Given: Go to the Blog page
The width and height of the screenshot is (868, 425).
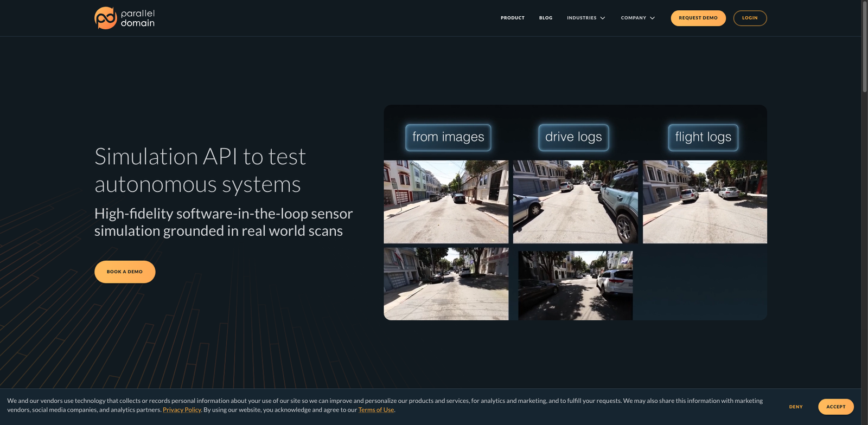Looking at the screenshot, I should [x=545, y=18].
